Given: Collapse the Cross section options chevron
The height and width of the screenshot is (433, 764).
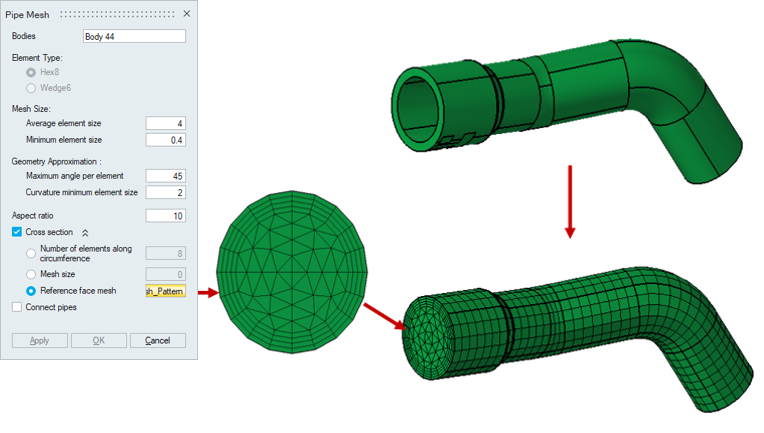Looking at the screenshot, I should tap(85, 233).
